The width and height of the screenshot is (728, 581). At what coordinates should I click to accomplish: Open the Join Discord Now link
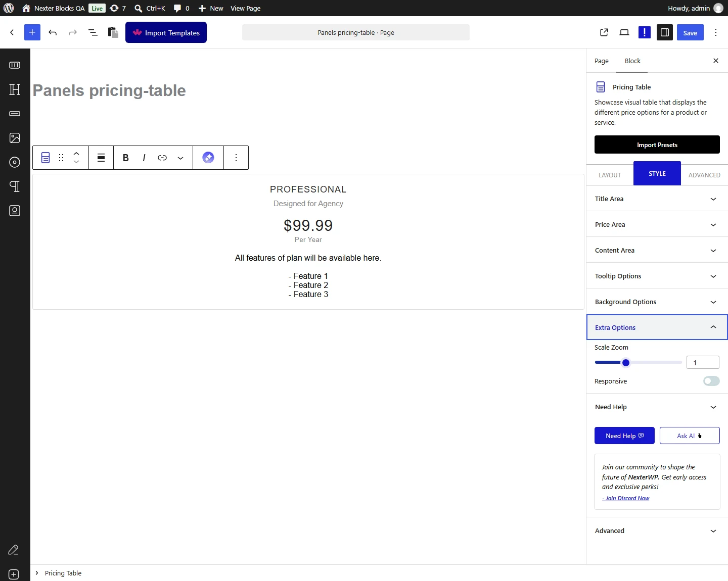(626, 498)
